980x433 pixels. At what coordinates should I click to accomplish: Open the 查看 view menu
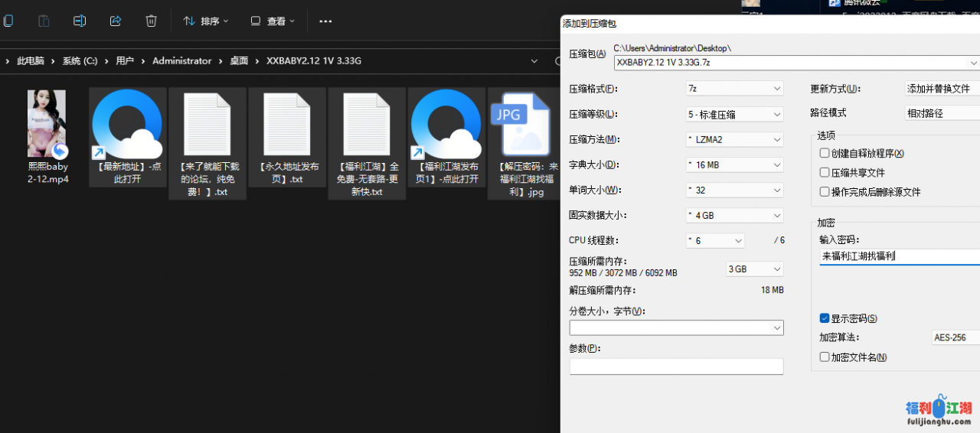273,21
